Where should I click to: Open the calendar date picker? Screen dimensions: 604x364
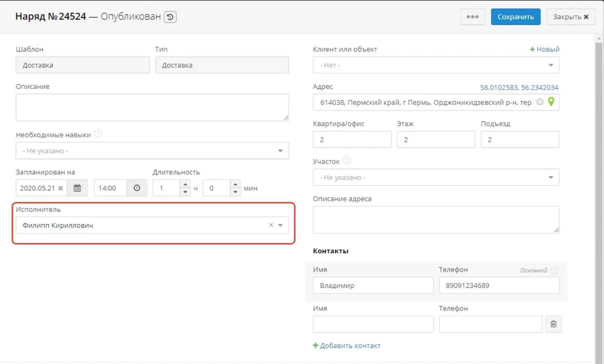pos(77,188)
